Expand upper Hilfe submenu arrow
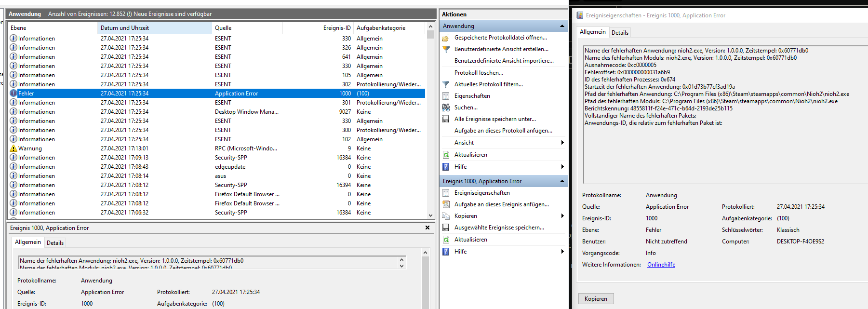Viewport: 868px width, 309px height. (562, 167)
